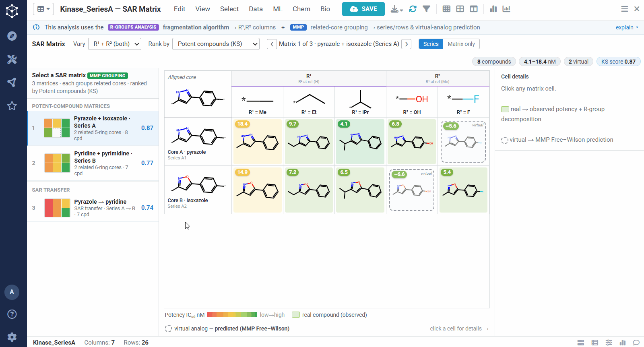644x347 pixels.
Task: Click the table list icon in status bar
Action: [x=595, y=343]
